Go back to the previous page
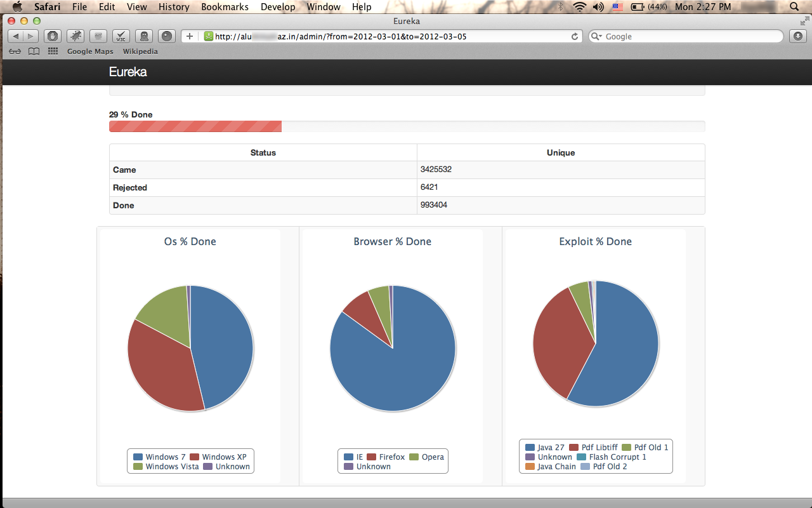Screen dimensions: 812x508 coord(15,36)
